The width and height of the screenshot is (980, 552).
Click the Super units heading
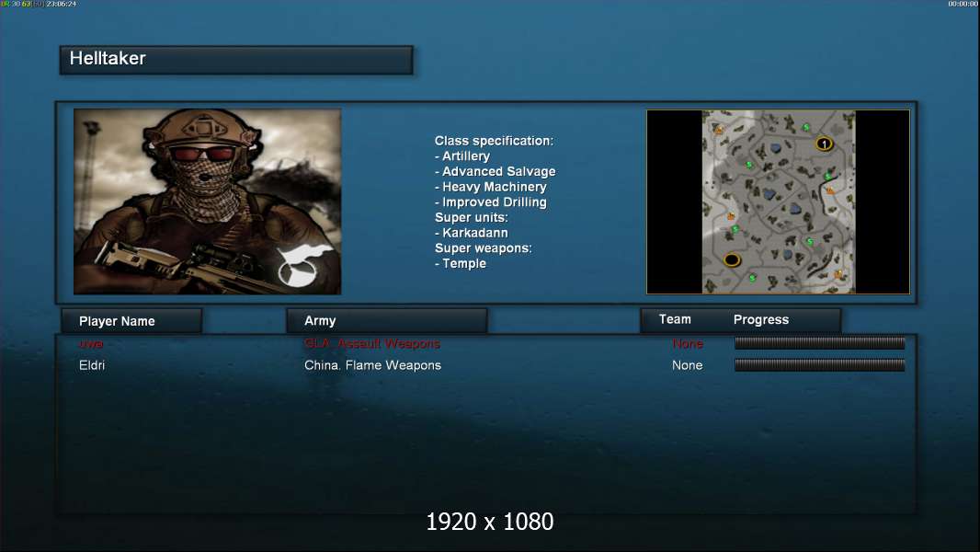[472, 217]
